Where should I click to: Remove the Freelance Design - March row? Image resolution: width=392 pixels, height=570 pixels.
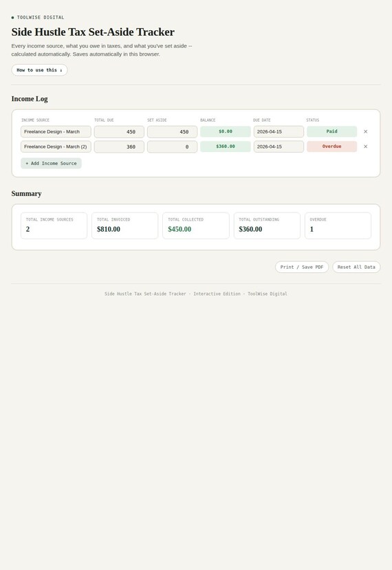[x=365, y=131]
